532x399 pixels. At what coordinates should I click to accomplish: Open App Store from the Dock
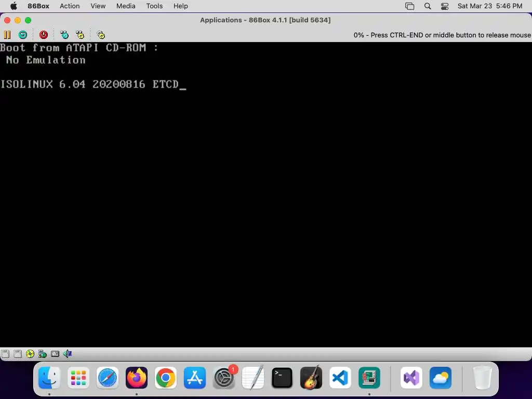195,378
